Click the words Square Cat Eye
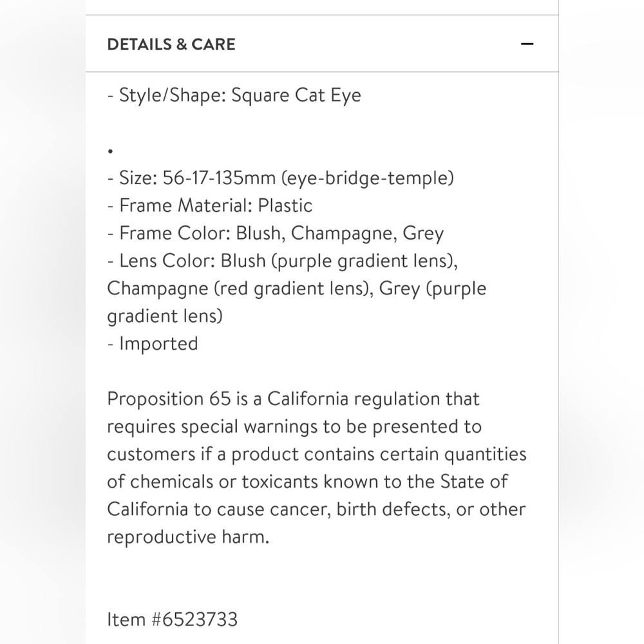644x644 pixels. [296, 95]
